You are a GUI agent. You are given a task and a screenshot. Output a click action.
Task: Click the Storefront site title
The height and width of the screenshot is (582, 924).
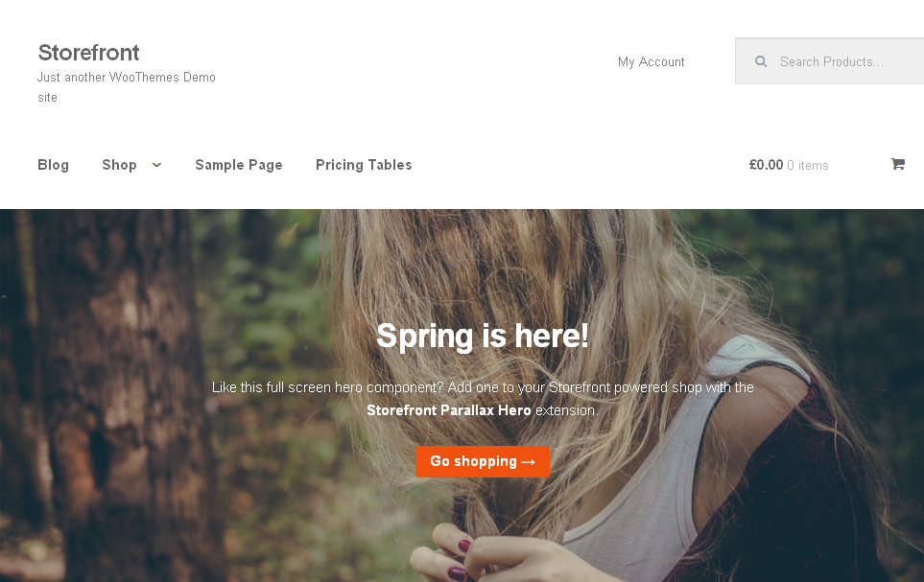(88, 53)
